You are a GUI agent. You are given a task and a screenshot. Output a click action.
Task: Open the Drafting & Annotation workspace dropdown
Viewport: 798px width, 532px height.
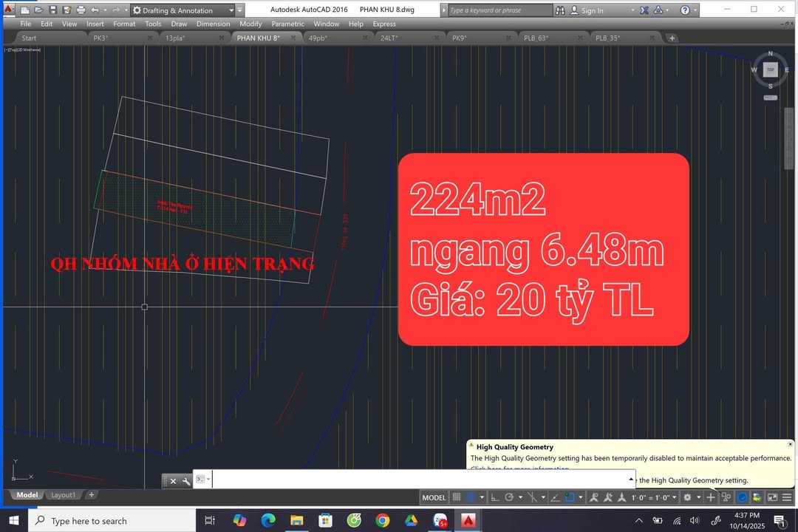pyautogui.click(x=231, y=10)
